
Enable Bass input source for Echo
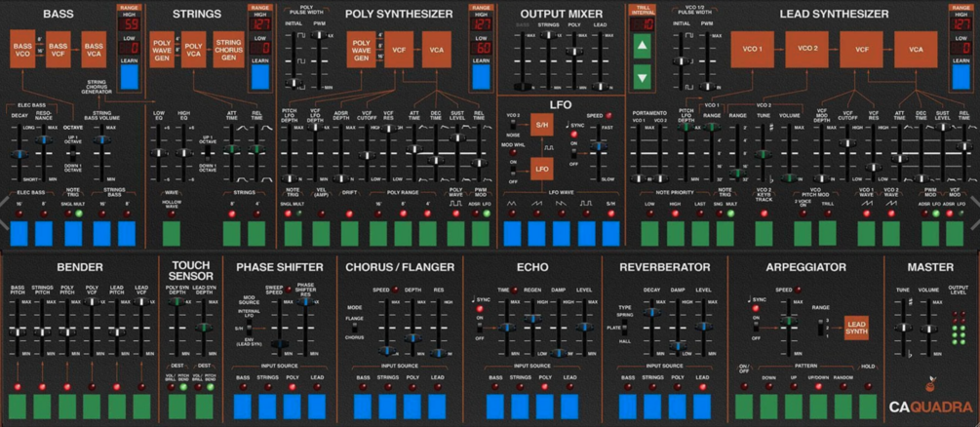[495, 407]
